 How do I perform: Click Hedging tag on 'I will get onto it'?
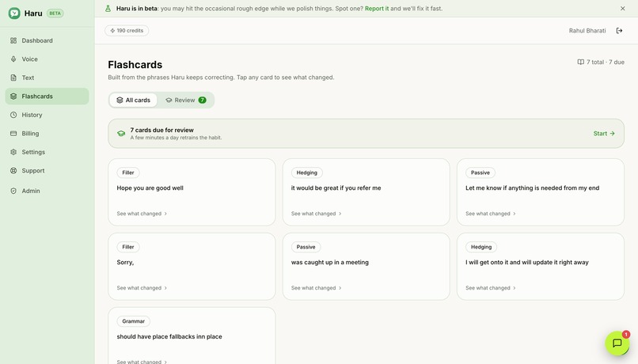(x=481, y=247)
